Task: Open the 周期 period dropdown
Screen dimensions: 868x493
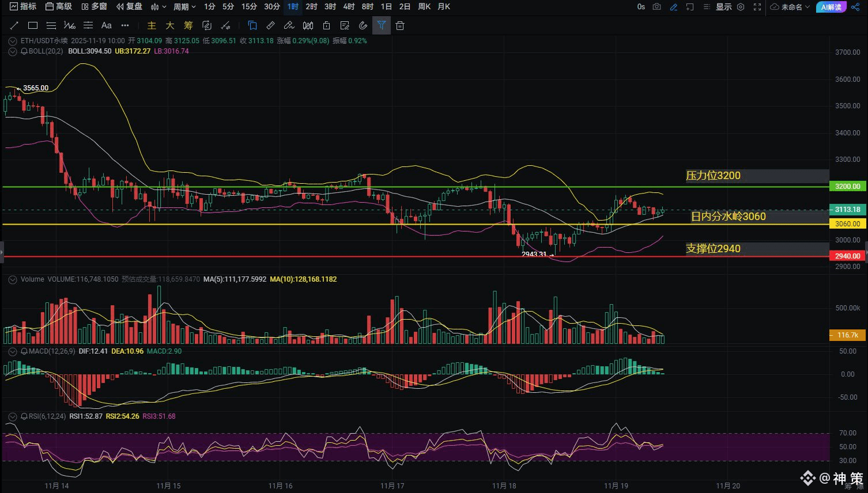Action: pos(184,7)
